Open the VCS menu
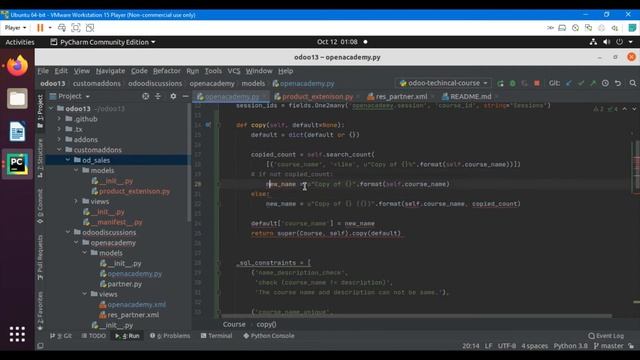This screenshot has width=640, height=360. (234, 71)
